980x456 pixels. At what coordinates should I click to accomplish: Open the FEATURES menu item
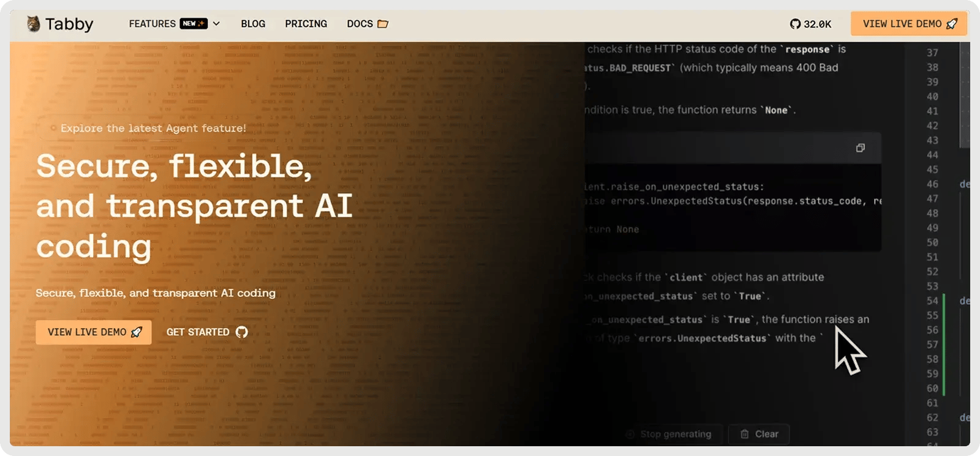pos(152,24)
